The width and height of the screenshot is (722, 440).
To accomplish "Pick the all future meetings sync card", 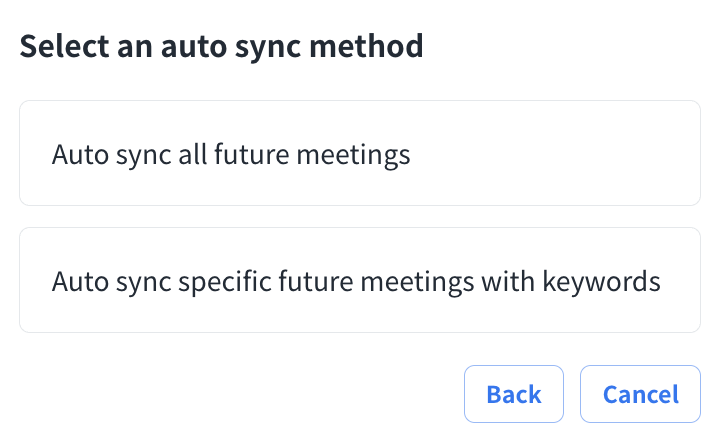I will [359, 154].
